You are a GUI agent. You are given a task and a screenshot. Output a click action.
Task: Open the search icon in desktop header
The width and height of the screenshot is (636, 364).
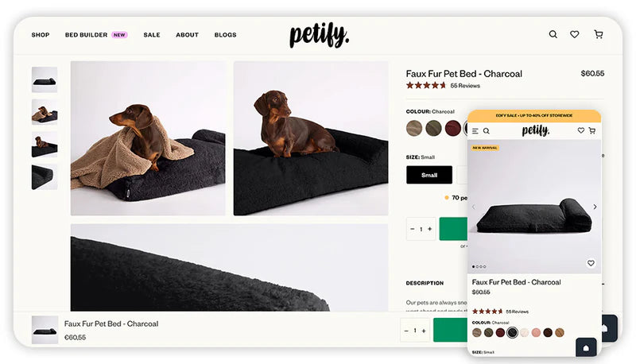click(553, 34)
